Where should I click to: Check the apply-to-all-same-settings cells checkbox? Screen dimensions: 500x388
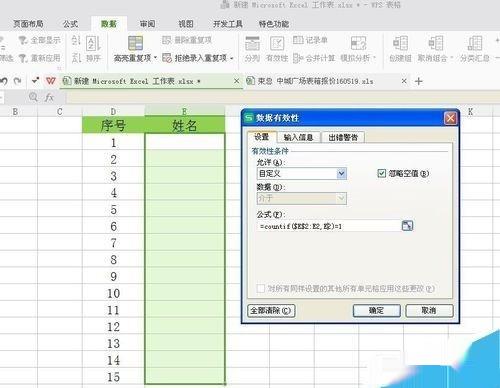[x=260, y=288]
